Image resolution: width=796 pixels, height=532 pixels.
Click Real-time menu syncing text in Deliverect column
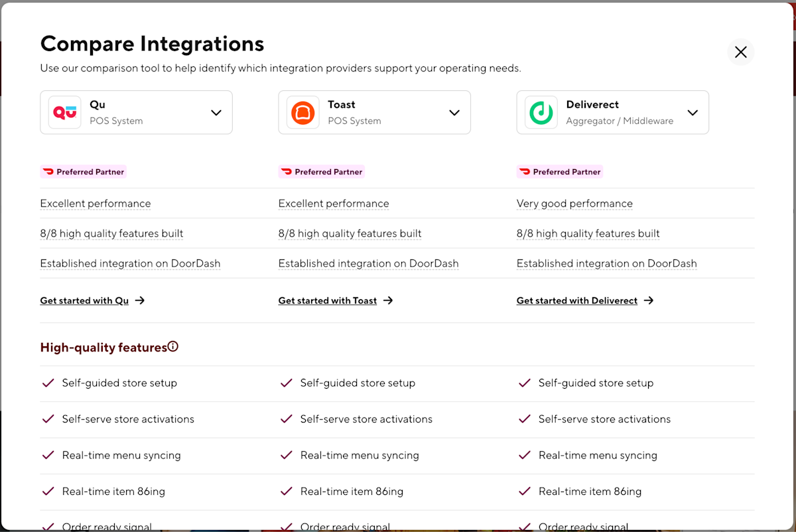point(598,455)
